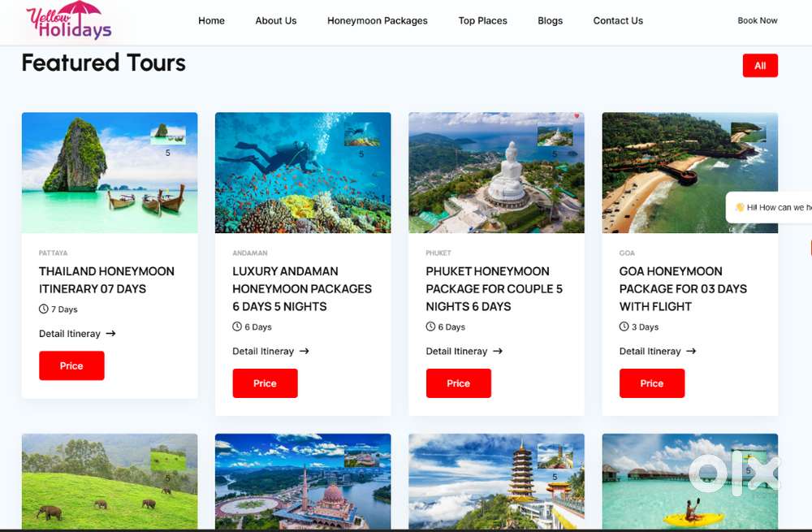Click the clock icon beside 3 Days
The image size is (812, 532).
pyautogui.click(x=624, y=327)
